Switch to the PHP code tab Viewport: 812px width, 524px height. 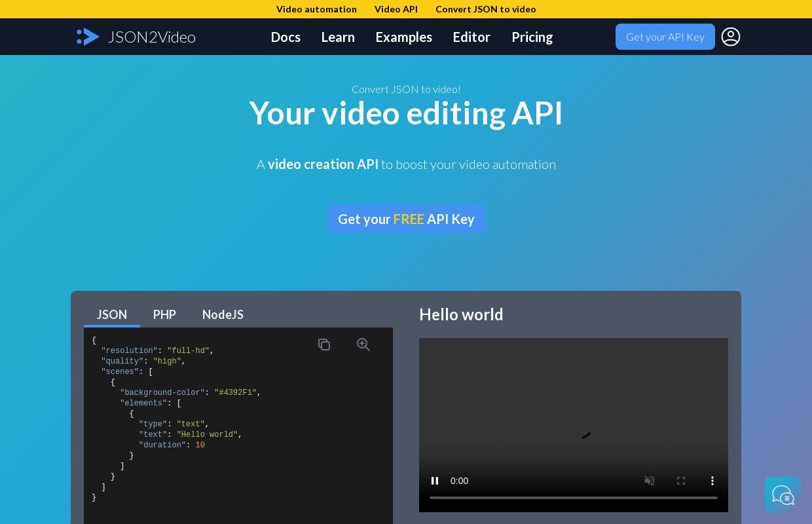click(x=164, y=315)
